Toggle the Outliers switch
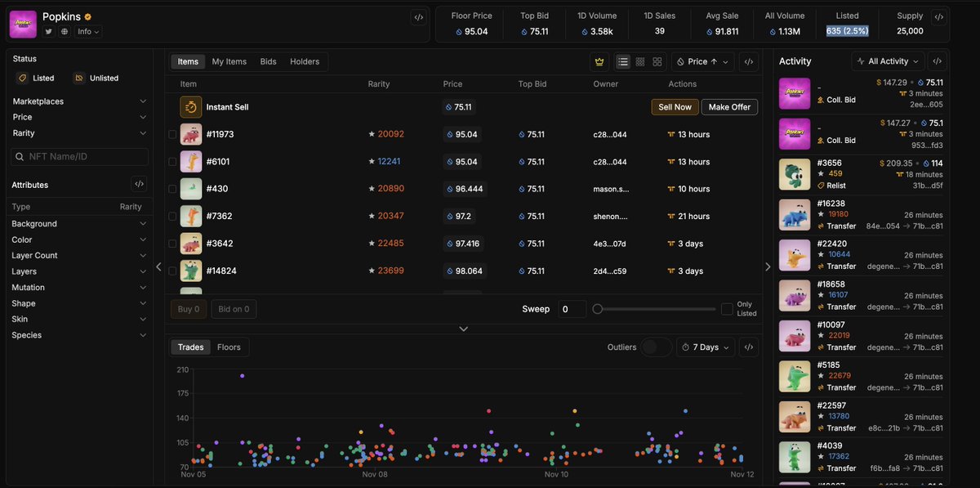 point(656,347)
